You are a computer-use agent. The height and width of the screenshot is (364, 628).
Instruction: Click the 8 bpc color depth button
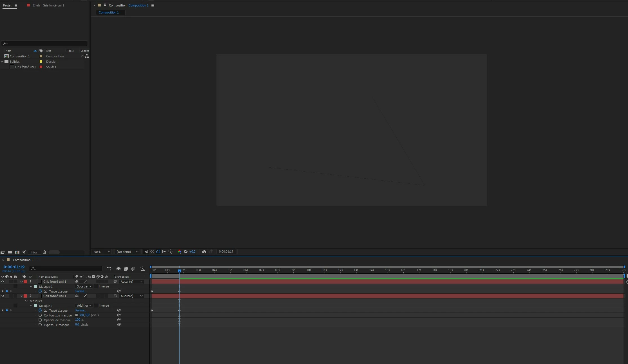[x=34, y=252]
